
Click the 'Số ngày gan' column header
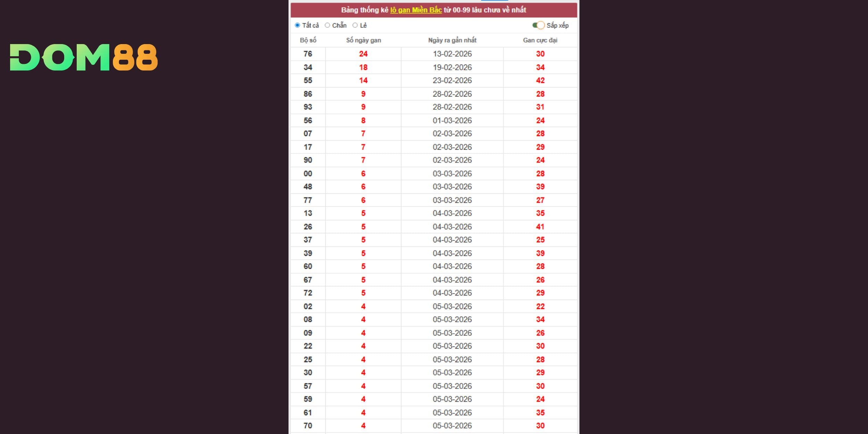point(363,40)
